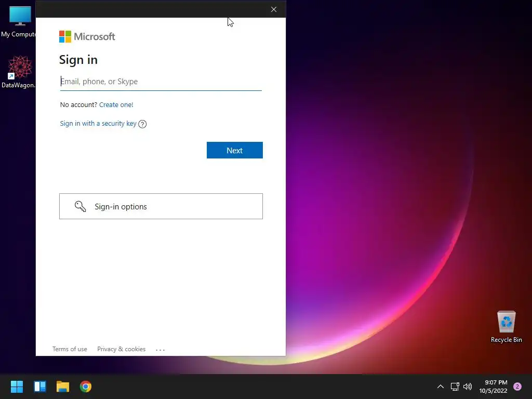
Task: Click the three-dot more options in footer
Action: (x=160, y=350)
